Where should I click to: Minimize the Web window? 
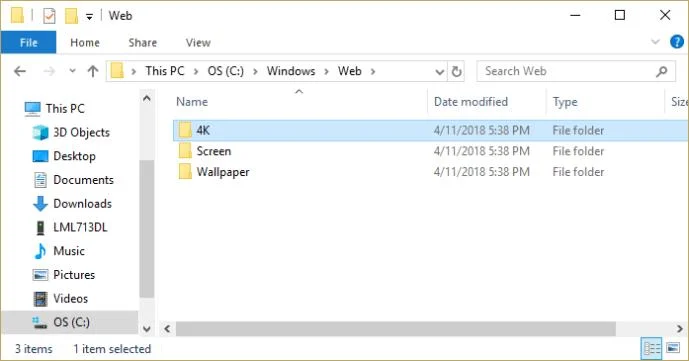(575, 15)
